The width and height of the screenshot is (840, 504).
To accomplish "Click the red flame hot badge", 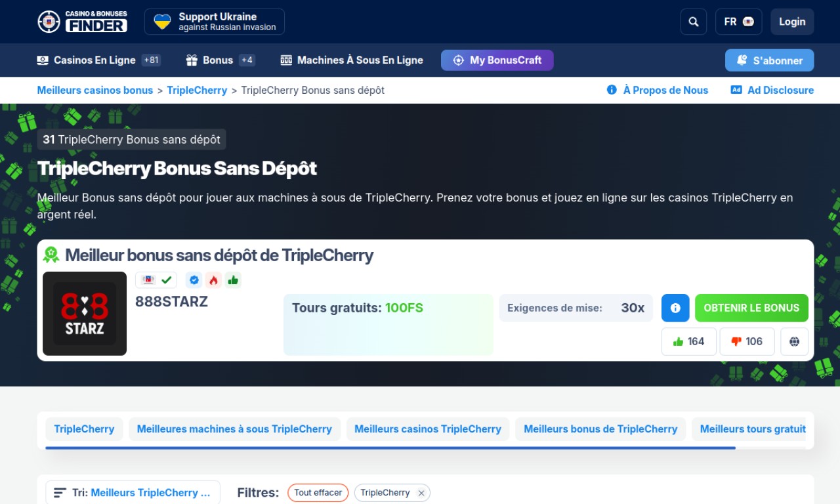I will (213, 280).
